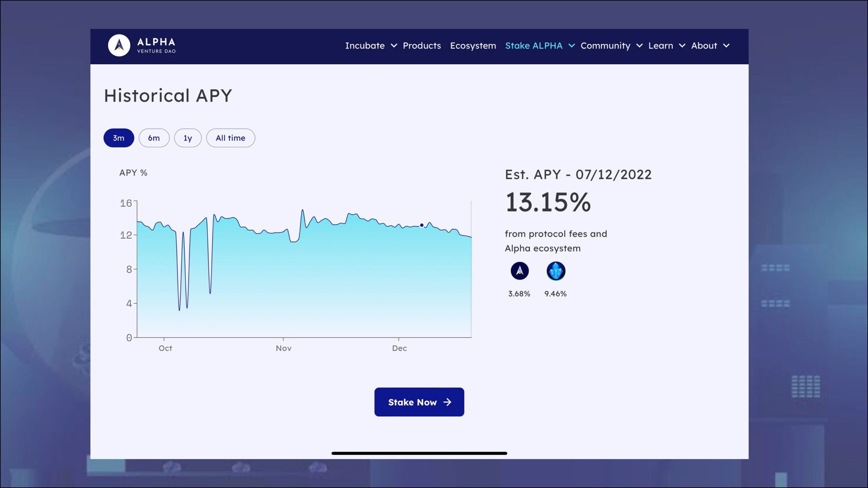Click the 0 y-axis label
This screenshot has height=488, width=868.
pyautogui.click(x=129, y=338)
